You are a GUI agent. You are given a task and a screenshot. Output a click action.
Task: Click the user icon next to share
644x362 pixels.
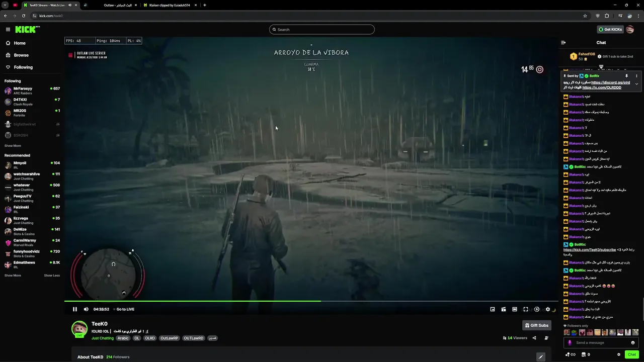(x=546, y=338)
